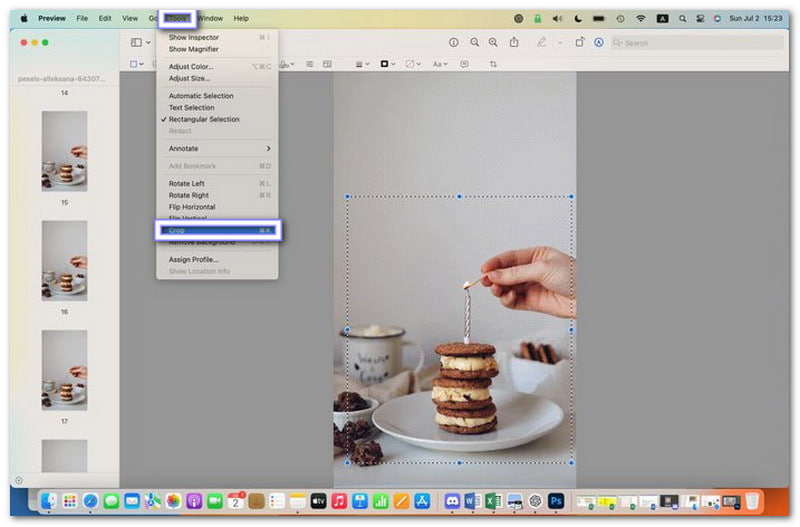Viewport: 800px width, 527px height.
Task: Zoom in using the magnifier plus icon
Action: [x=493, y=42]
